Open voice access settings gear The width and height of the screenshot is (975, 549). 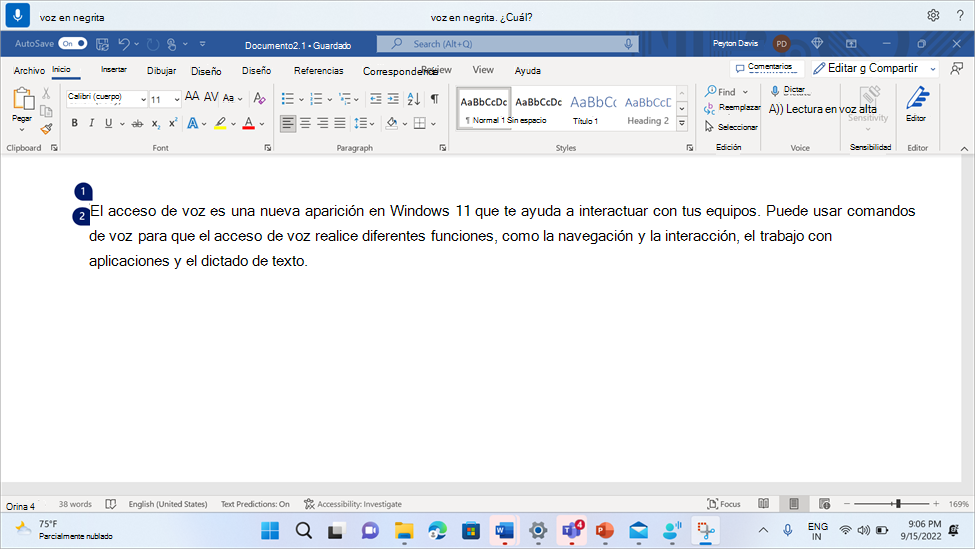coord(933,16)
